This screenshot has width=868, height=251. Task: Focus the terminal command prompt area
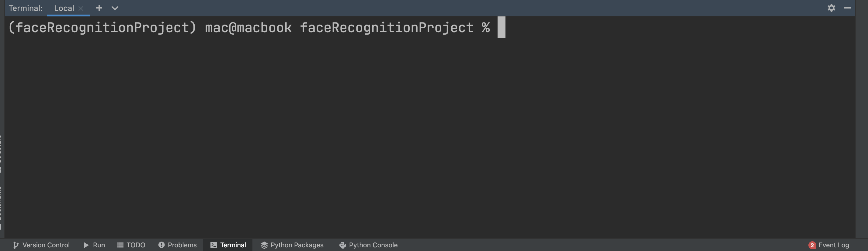pyautogui.click(x=429, y=127)
